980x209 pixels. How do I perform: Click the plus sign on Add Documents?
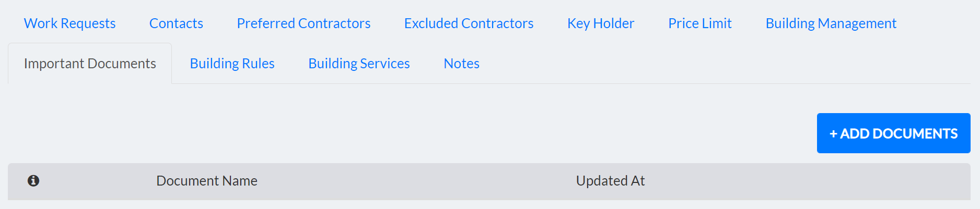point(833,134)
